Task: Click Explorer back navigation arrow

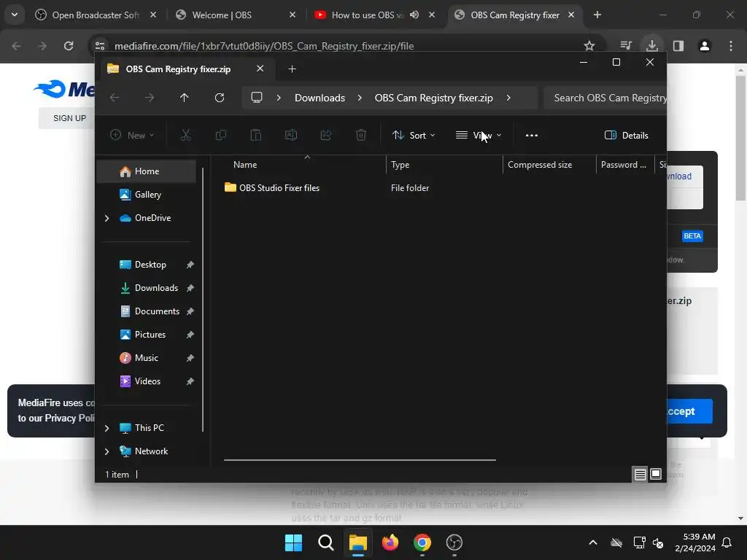Action: (x=115, y=98)
